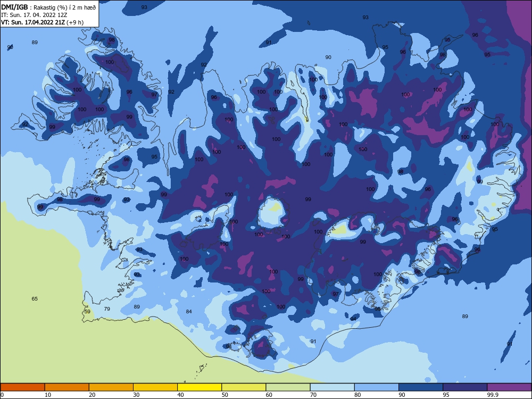Click the dark navy 95–99.9 legend swatch
532x399 pixels.
(x=465, y=387)
